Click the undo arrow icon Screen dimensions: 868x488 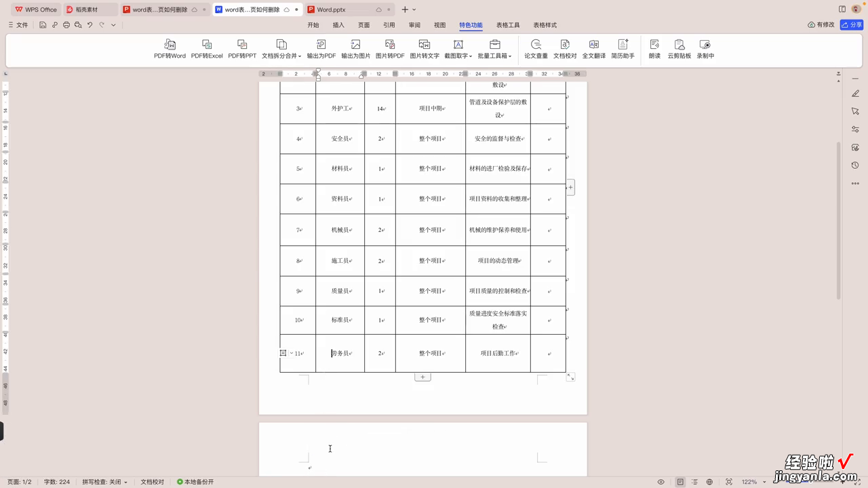tap(90, 25)
